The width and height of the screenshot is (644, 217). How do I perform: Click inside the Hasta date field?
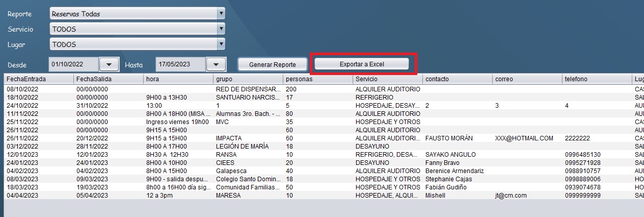180,64
